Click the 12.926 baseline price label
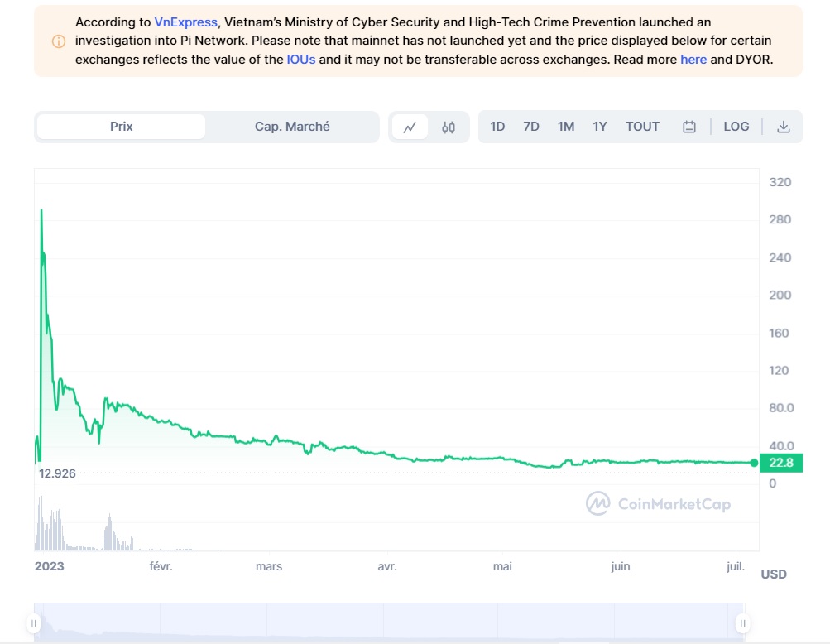830x644 pixels. coord(57,473)
